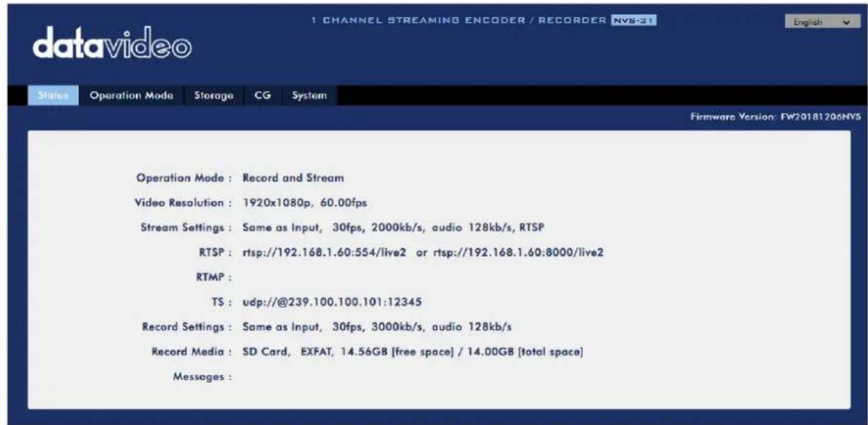Click the SD Card EXFAT record media value
868x425 pixels.
413,352
